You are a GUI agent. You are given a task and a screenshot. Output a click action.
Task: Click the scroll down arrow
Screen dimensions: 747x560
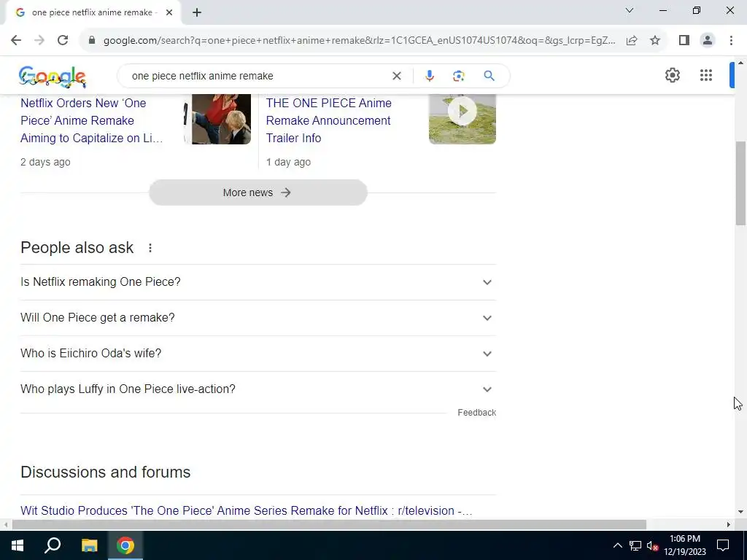(x=740, y=512)
